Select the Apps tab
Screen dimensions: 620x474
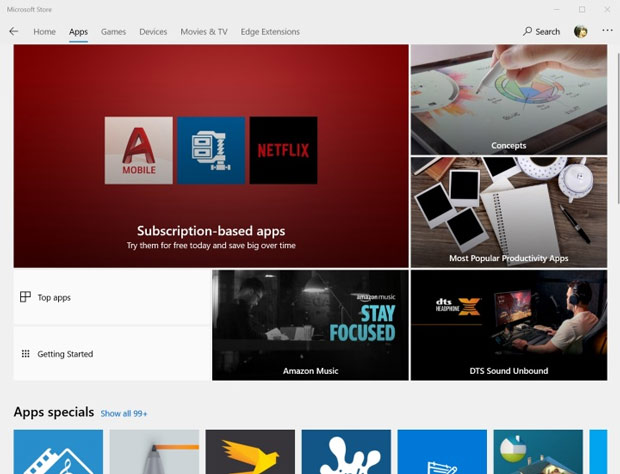(78, 32)
